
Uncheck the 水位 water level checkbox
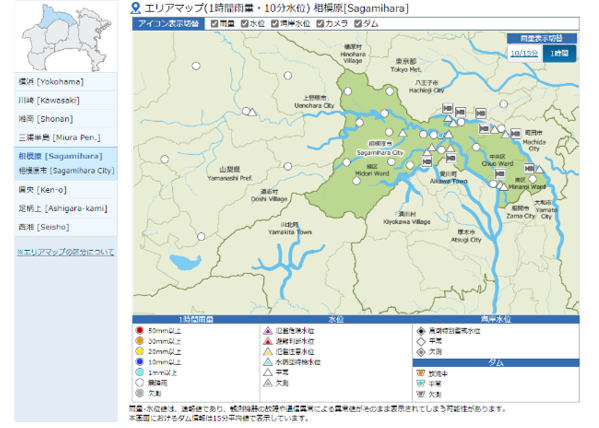point(244,24)
